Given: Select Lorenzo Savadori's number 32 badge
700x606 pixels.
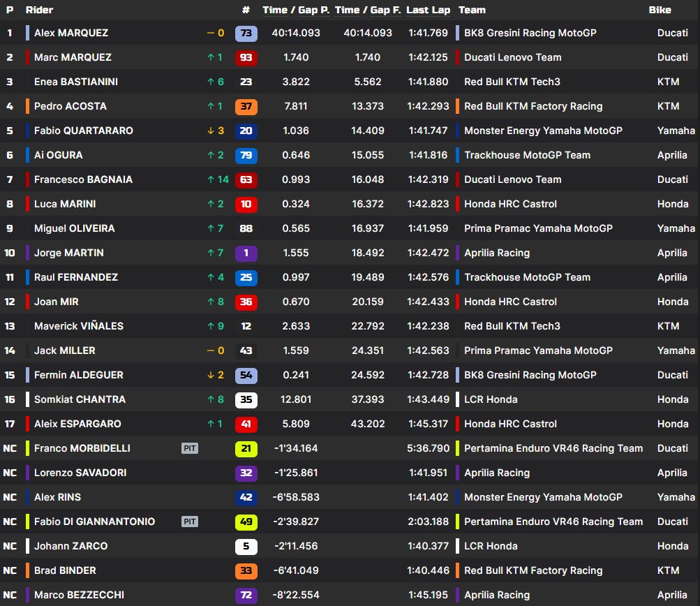Looking at the screenshot, I should click(x=246, y=473).
